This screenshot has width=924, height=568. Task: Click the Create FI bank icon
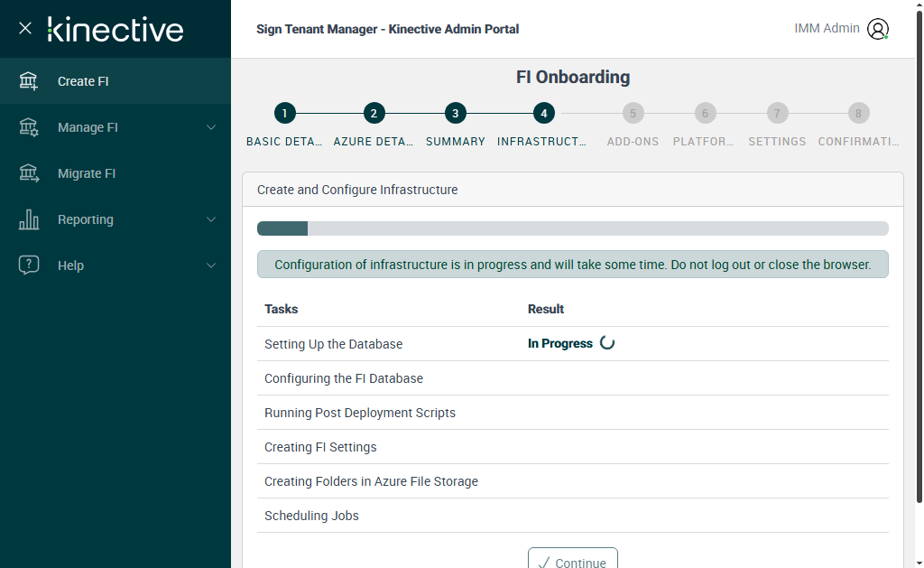pos(28,80)
